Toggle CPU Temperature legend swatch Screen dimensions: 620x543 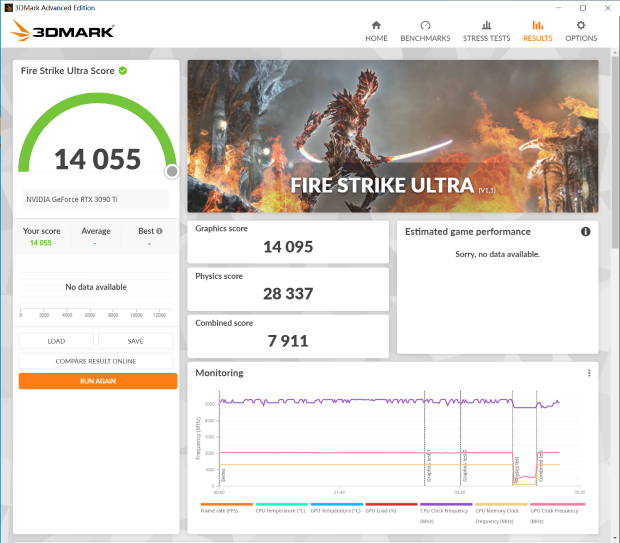click(282, 504)
